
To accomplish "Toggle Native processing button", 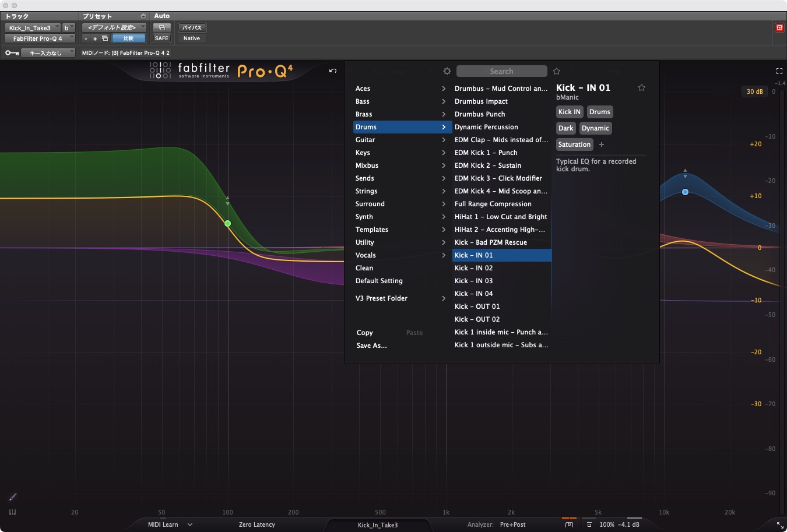I will click(x=192, y=38).
